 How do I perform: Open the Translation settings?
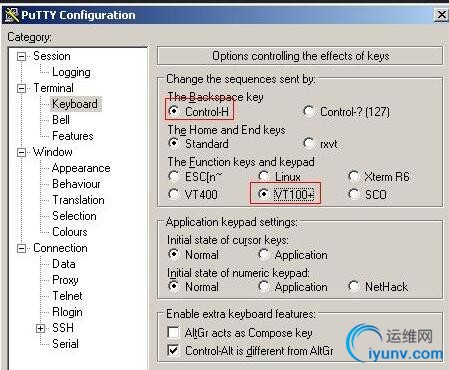tap(78, 200)
